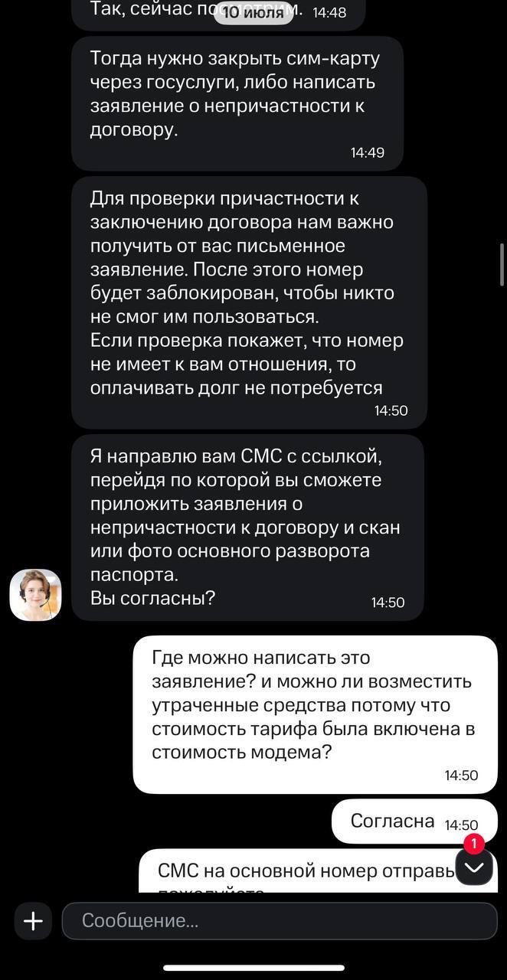The width and height of the screenshot is (507, 980).
Task: Tap the home indicator bar at bottom
Action: (253, 968)
